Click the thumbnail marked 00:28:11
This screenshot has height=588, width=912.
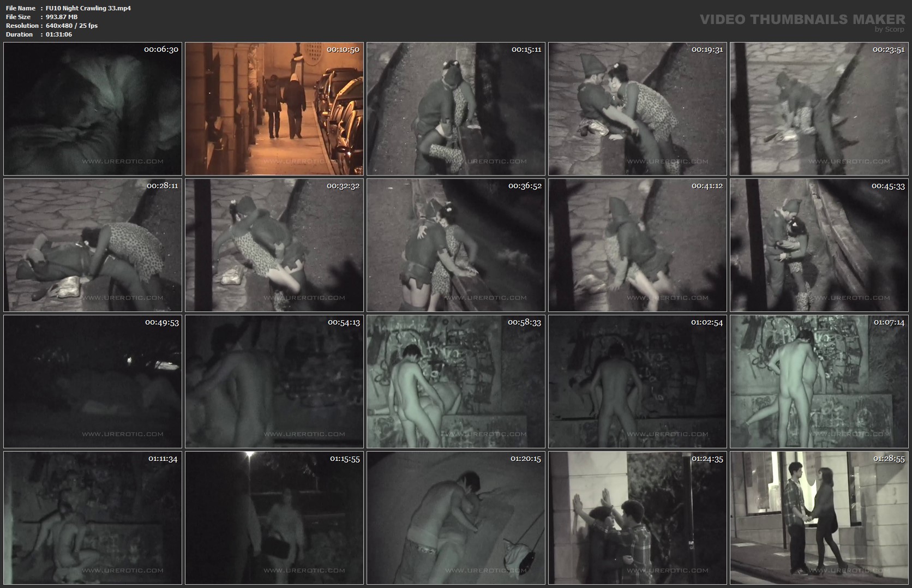point(93,245)
